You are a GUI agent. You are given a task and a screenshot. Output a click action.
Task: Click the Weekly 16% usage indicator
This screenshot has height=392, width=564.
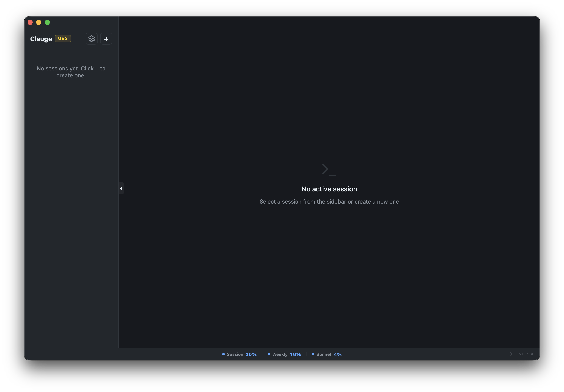pos(287,354)
